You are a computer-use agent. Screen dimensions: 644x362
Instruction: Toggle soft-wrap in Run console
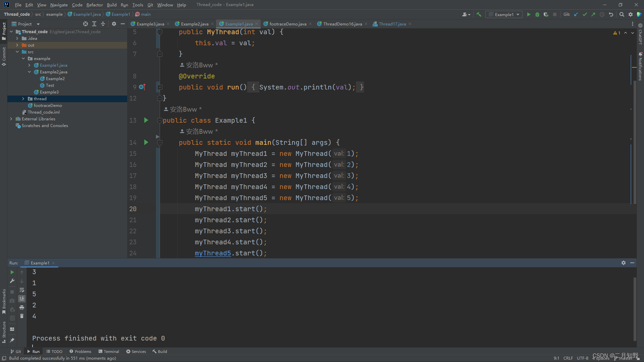(22, 290)
